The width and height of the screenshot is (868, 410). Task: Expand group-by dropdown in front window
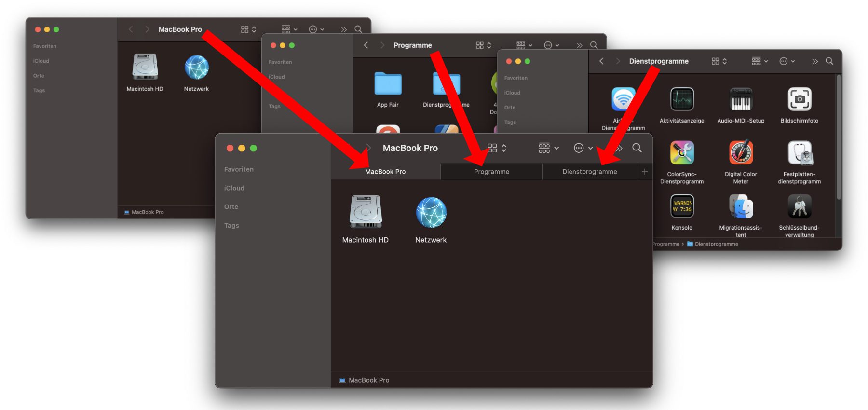click(548, 148)
